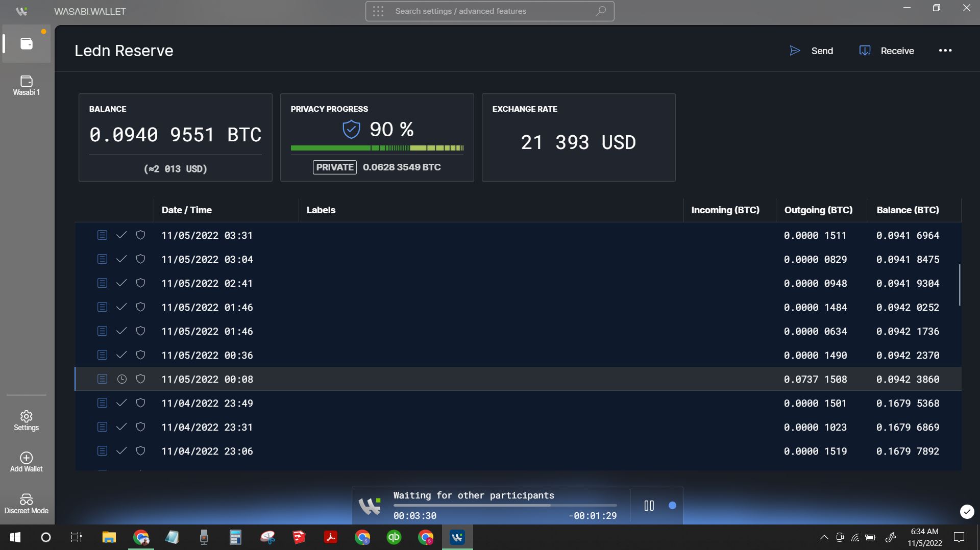Image resolution: width=980 pixels, height=550 pixels.
Task: Send bitcoin from Ledn Reserve
Action: point(812,51)
